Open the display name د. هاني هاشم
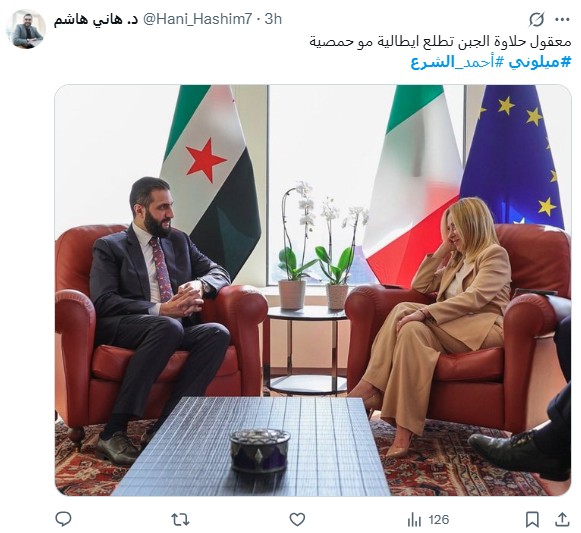Image resolution: width=581 pixels, height=533 pixels. pyautogui.click(x=96, y=19)
